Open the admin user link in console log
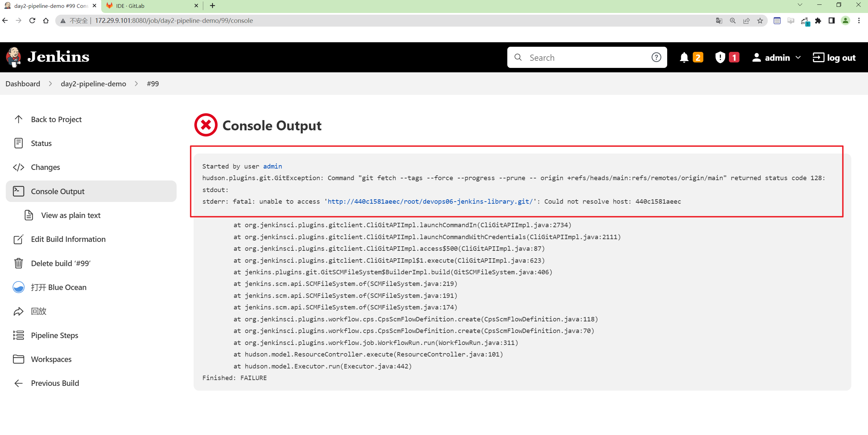This screenshot has width=868, height=435. (x=272, y=166)
